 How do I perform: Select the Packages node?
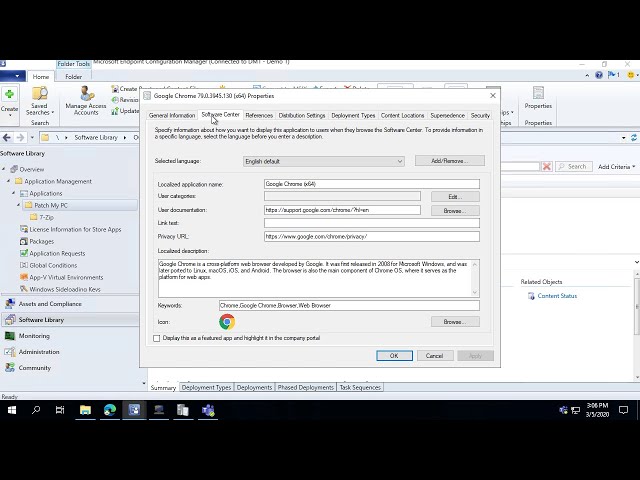pyautogui.click(x=42, y=241)
